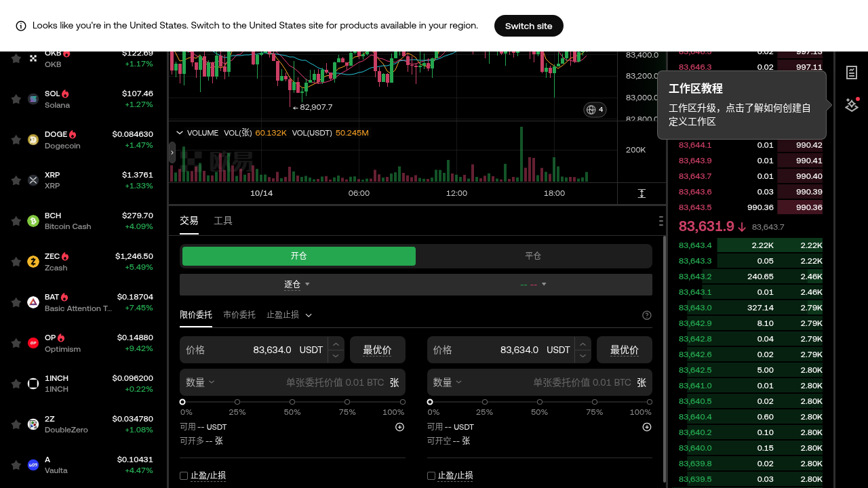868x488 pixels.
Task: Select the ask price 83,644.1 row
Action: point(751,145)
